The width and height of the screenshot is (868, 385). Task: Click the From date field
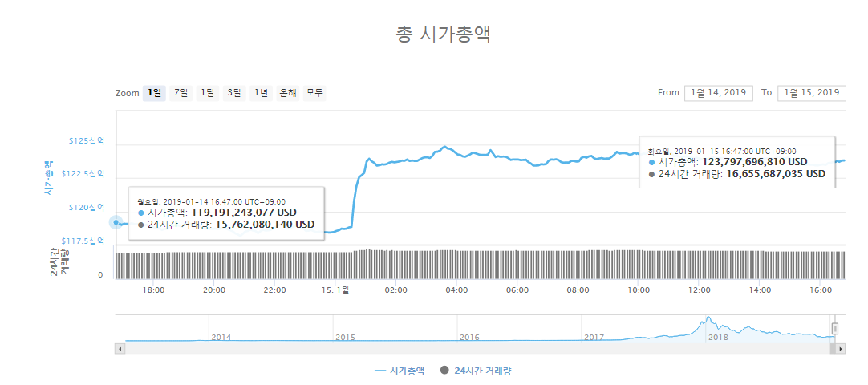point(719,93)
